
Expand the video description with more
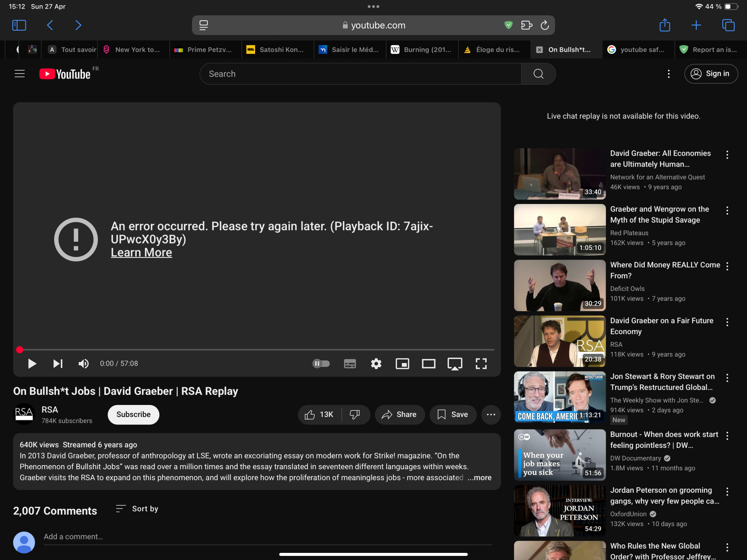tap(480, 477)
